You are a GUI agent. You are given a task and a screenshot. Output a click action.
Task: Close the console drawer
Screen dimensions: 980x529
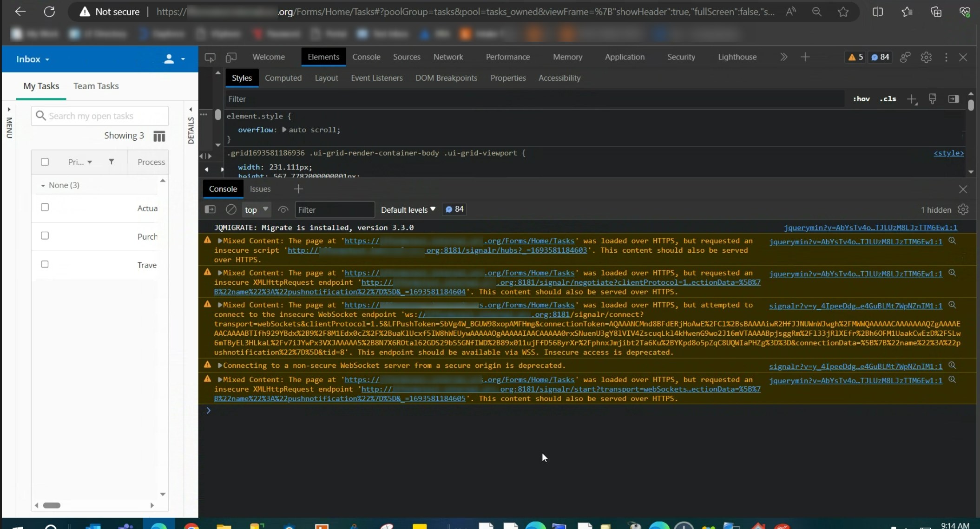point(963,189)
